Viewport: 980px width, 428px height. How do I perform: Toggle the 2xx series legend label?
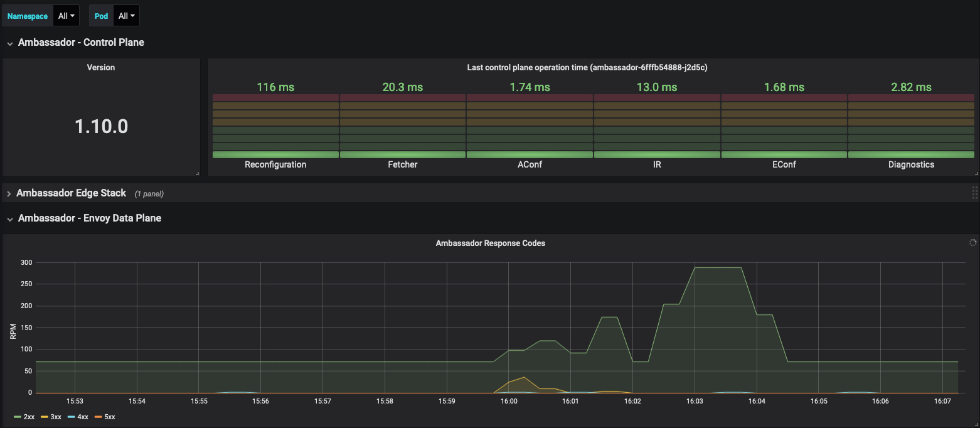coord(29,417)
